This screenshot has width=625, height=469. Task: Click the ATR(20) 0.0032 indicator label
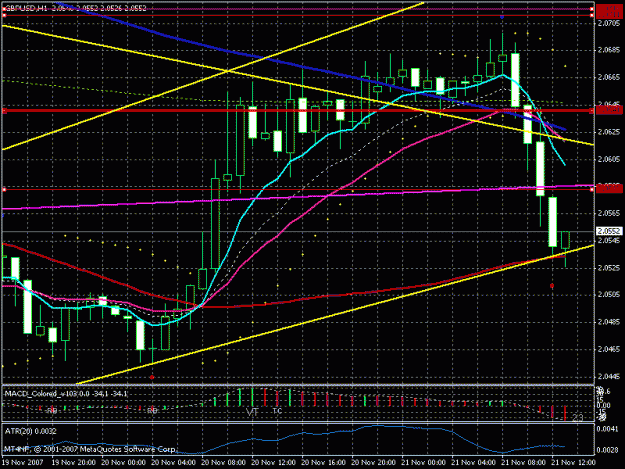pos(31,431)
